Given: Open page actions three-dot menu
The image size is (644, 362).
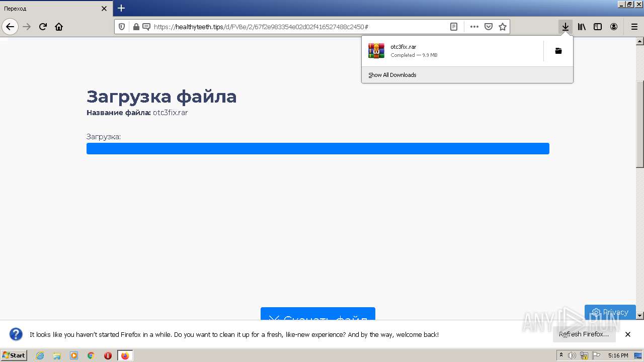Looking at the screenshot, I should [x=474, y=27].
